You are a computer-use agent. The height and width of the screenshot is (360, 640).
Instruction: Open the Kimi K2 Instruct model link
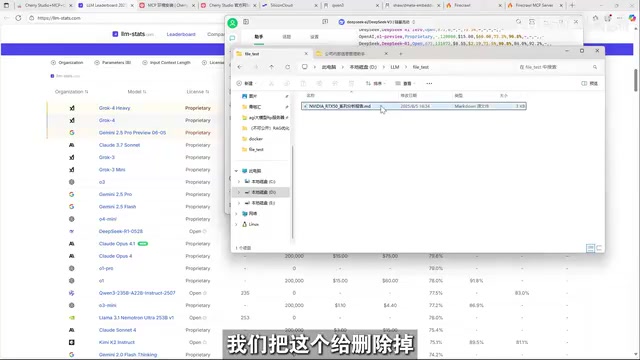pyautogui.click(x=116, y=342)
